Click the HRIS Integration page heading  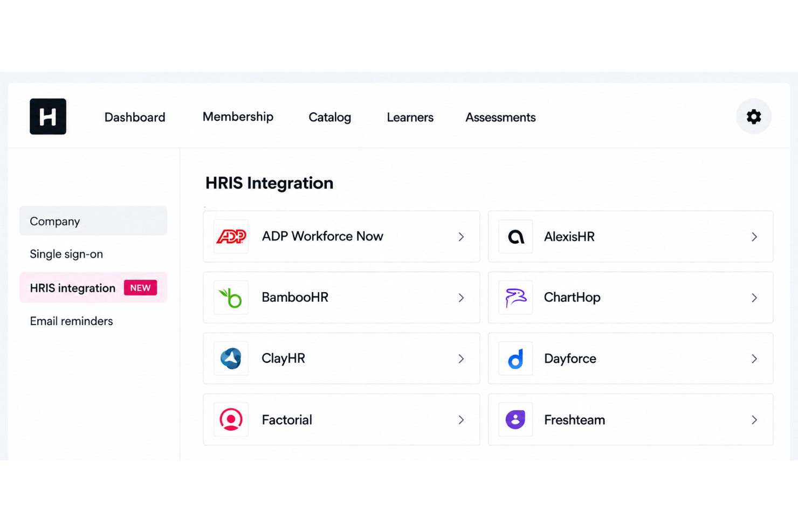(269, 183)
